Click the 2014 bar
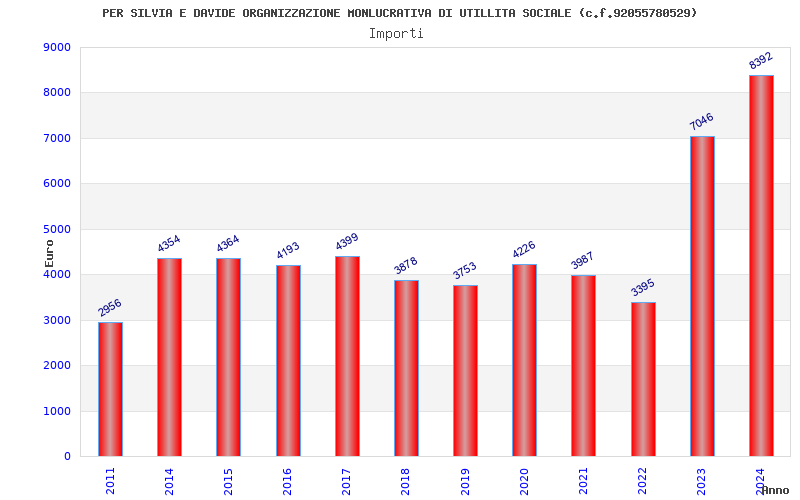Image resolution: width=800 pixels, height=500 pixels. (x=169, y=357)
